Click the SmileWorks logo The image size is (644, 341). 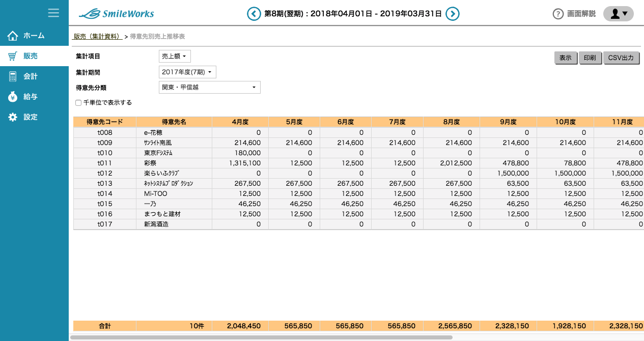coord(117,14)
